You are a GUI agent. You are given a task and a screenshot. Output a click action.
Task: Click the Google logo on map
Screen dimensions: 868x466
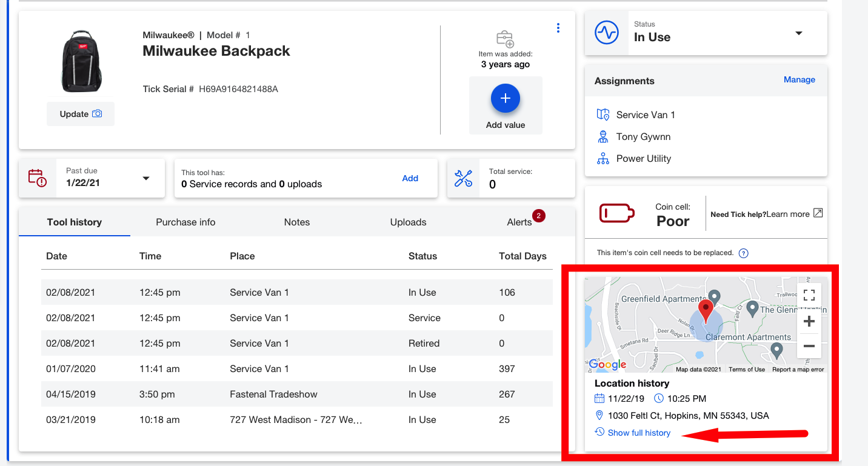(x=607, y=365)
